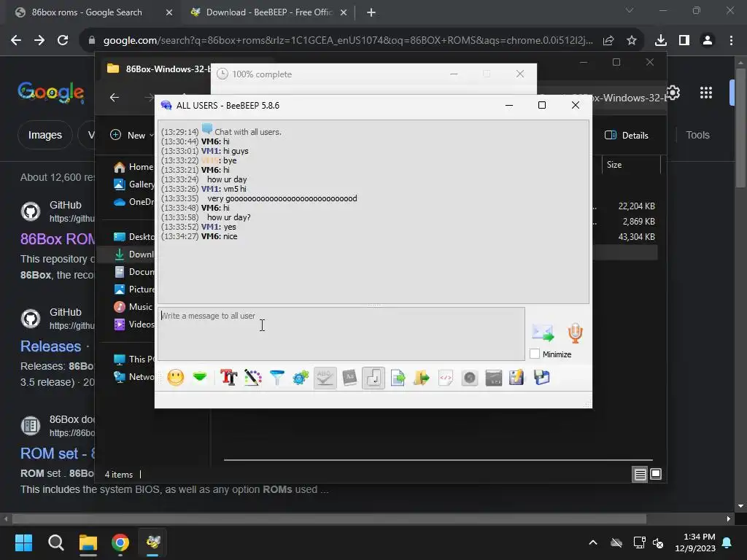The image size is (747, 560).
Task: Go back in File Explorer
Action: tap(115, 98)
